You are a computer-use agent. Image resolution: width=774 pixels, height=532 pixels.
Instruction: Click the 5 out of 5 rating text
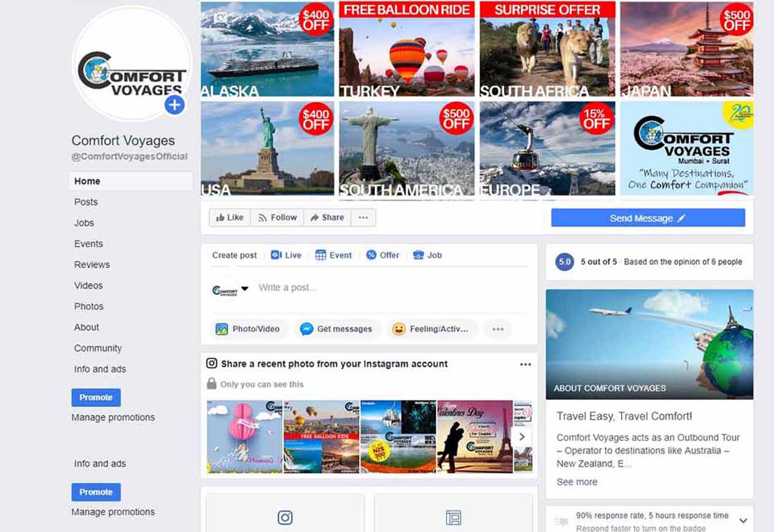(599, 261)
